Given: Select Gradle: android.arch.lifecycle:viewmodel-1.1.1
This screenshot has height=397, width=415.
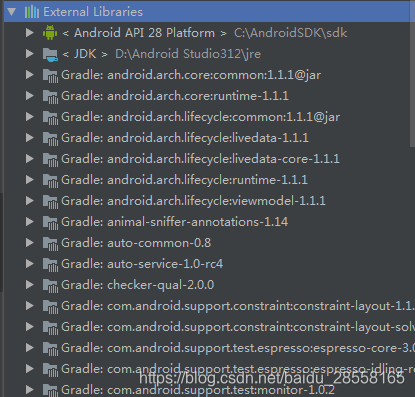Looking at the screenshot, I should click(x=193, y=201).
